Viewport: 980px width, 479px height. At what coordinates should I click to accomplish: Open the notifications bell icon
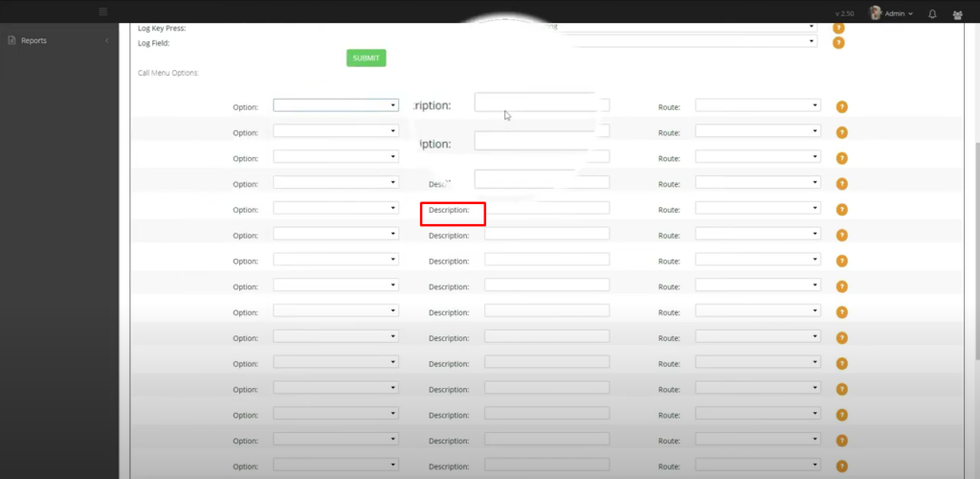coord(932,13)
